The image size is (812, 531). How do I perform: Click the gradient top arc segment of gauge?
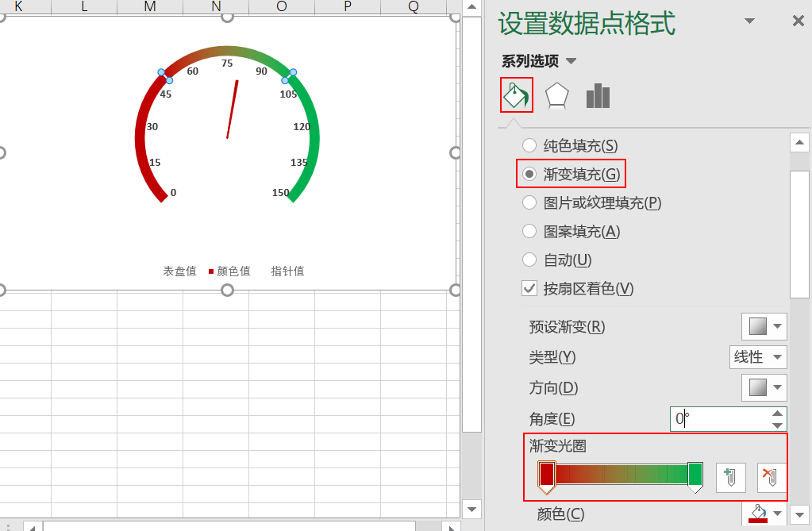point(227,51)
